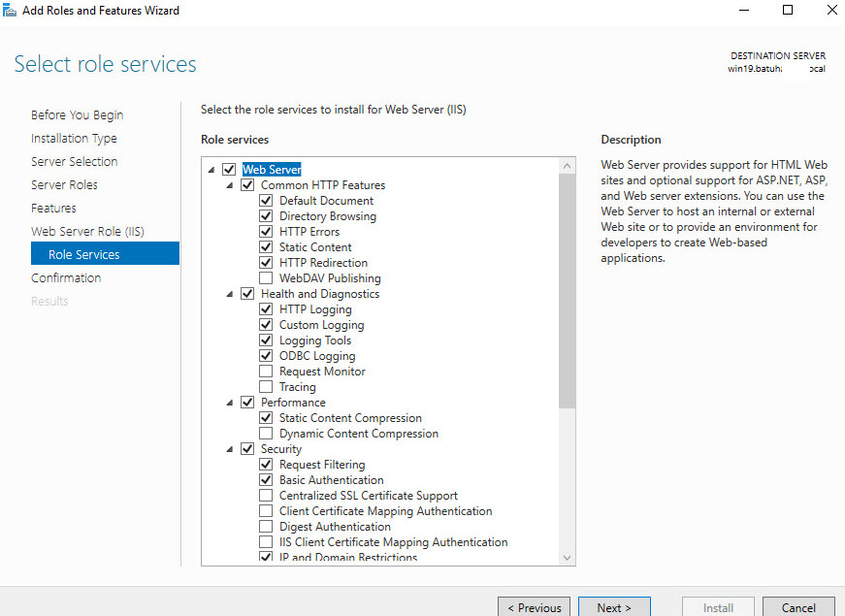
Task: Cancel the Add Roles wizard
Action: (797, 607)
